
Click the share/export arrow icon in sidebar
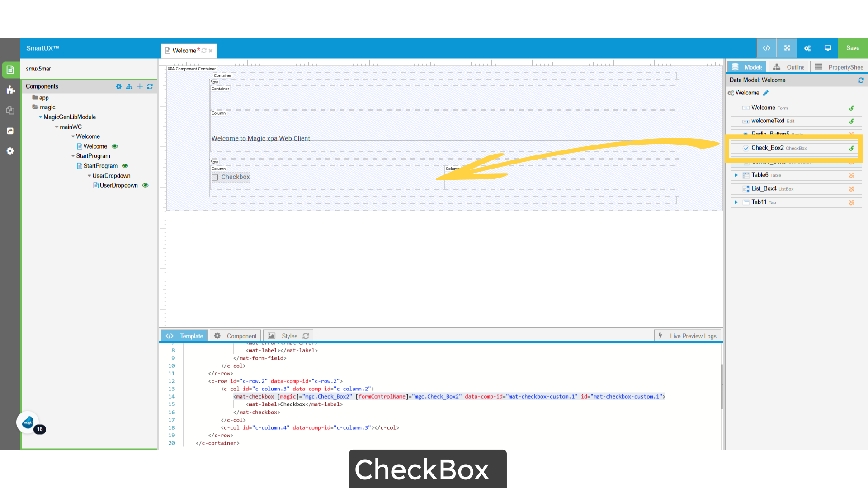10,131
